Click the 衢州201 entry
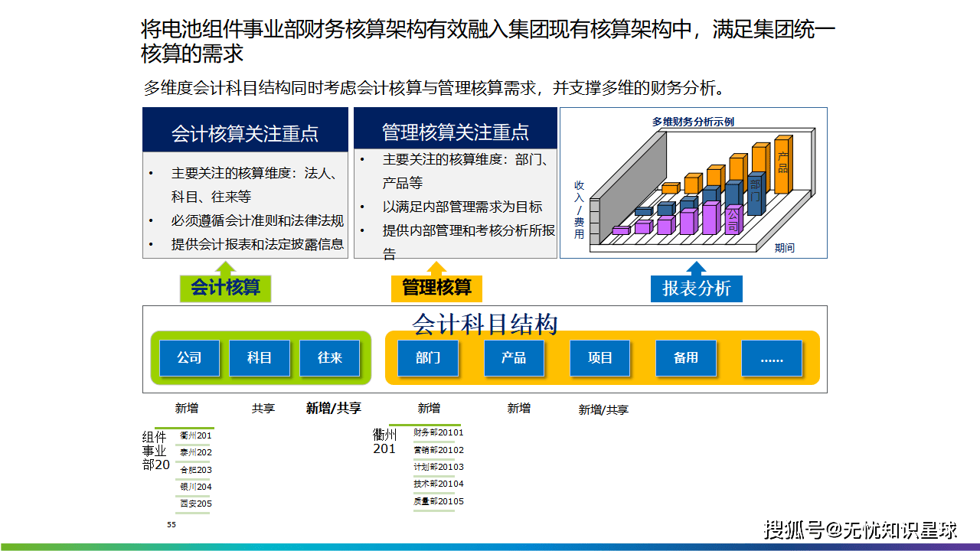980x551 pixels. click(195, 435)
